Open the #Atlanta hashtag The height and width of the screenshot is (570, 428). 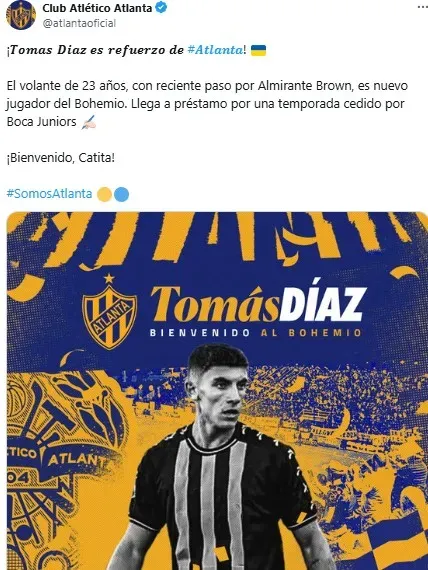[x=215, y=50]
